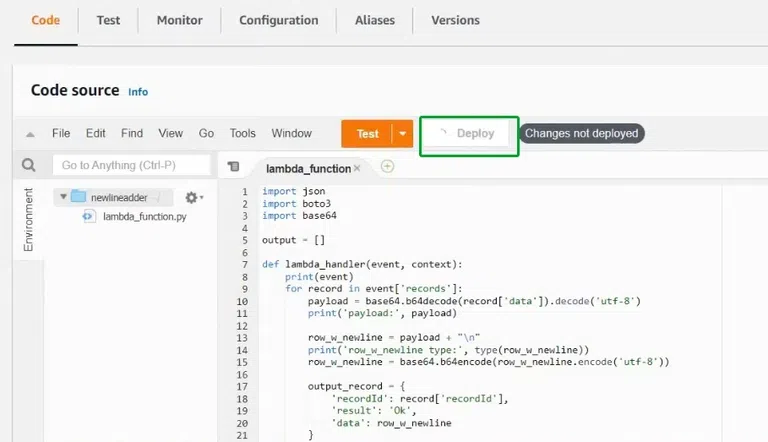Open the Test button dropdown arrow
768x442 pixels.
pos(403,133)
